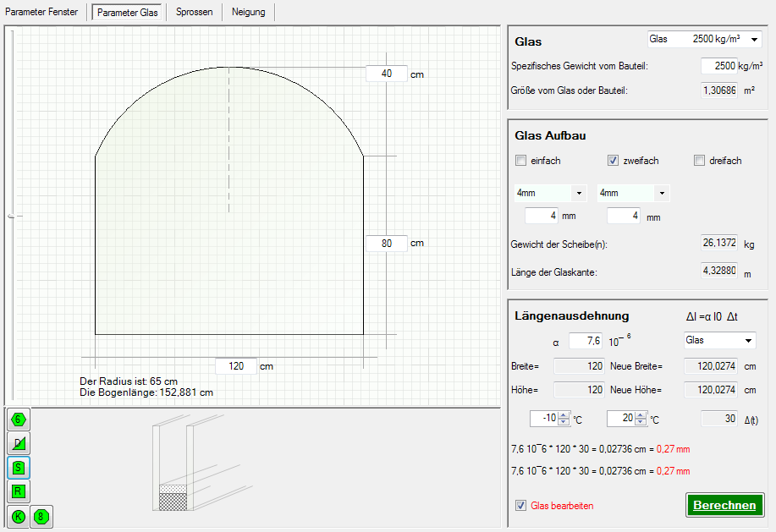Switch to the Sprossen tab
This screenshot has width=776, height=532.
[x=194, y=12]
